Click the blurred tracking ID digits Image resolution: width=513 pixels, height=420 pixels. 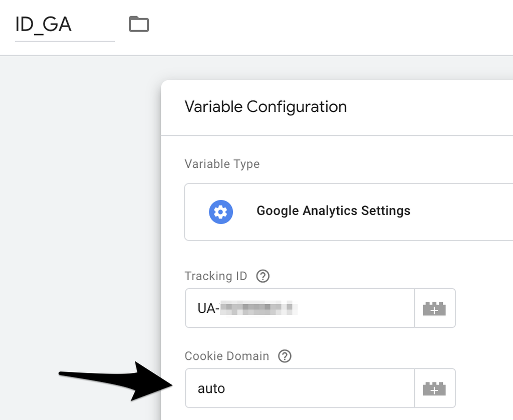click(259, 308)
